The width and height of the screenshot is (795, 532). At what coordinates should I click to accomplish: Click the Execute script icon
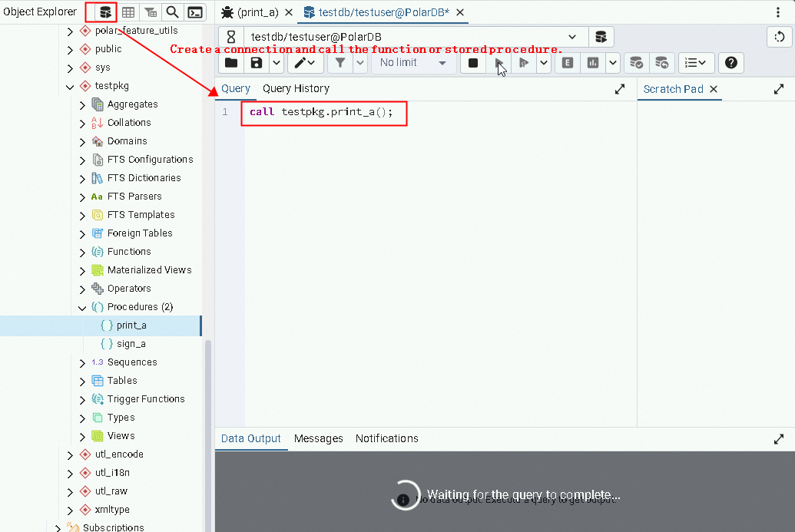(524, 63)
